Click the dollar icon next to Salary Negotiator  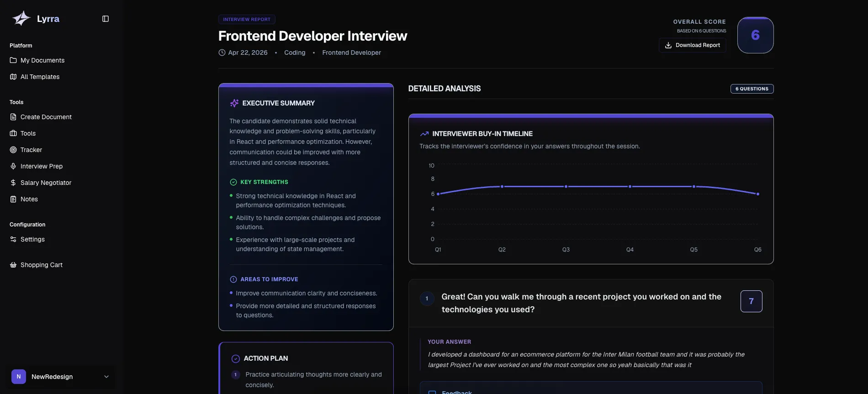[x=13, y=183]
